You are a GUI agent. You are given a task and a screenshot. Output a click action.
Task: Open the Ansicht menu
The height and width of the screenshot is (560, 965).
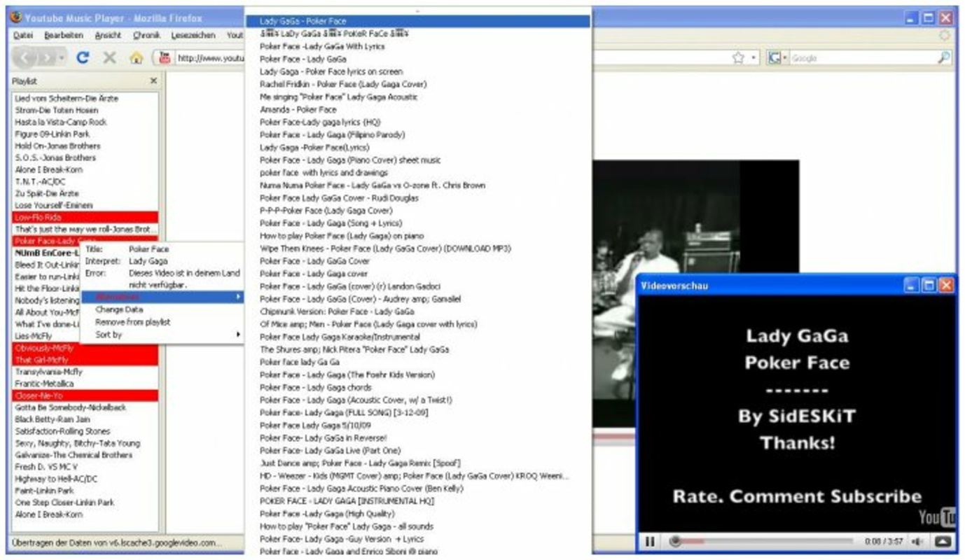tap(108, 35)
